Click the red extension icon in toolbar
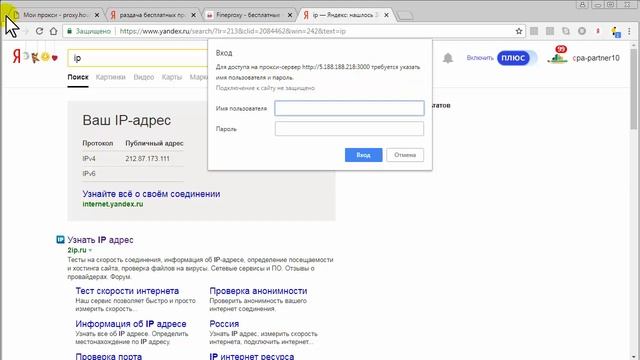Viewport: 640px width, 360px height. coord(598,31)
